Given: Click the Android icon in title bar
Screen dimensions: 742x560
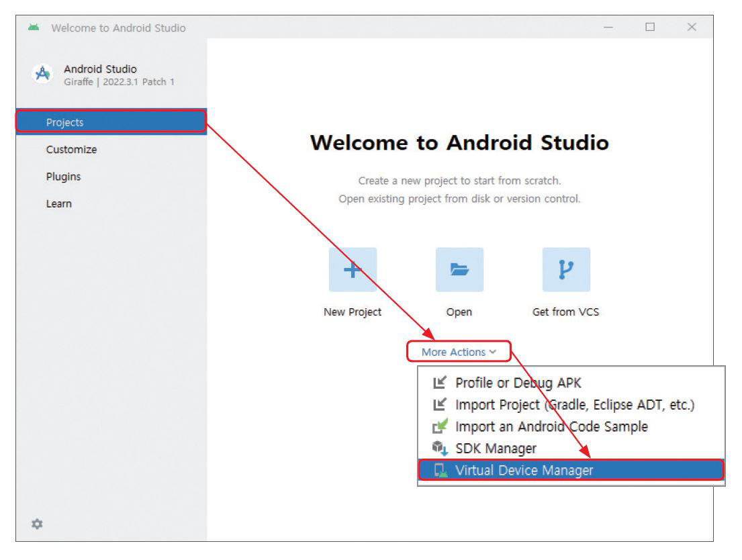Looking at the screenshot, I should pos(34,28).
